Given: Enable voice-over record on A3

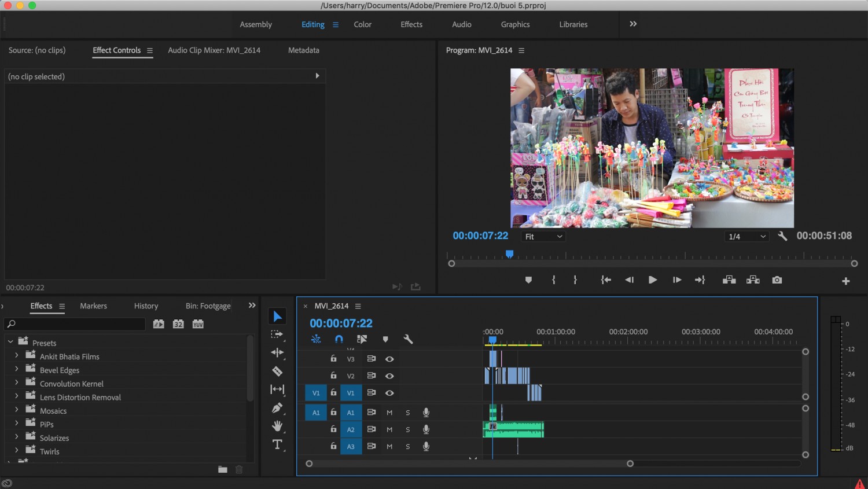Looking at the screenshot, I should (x=426, y=446).
